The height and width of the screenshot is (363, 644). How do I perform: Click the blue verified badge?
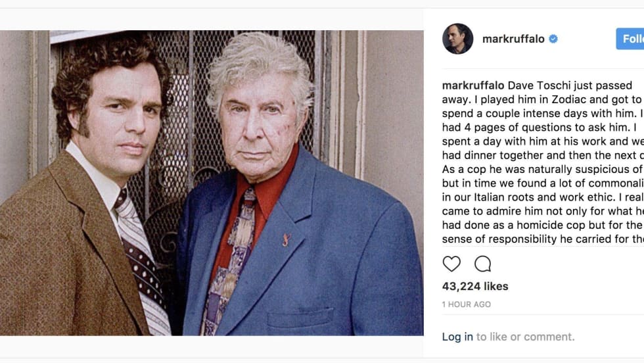coord(553,39)
